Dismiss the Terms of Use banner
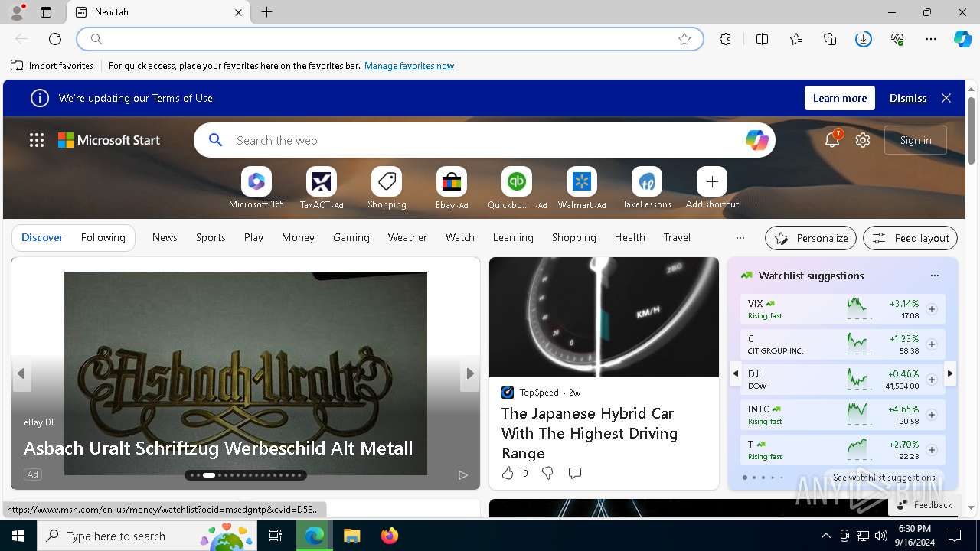The image size is (980, 551). coord(908,98)
